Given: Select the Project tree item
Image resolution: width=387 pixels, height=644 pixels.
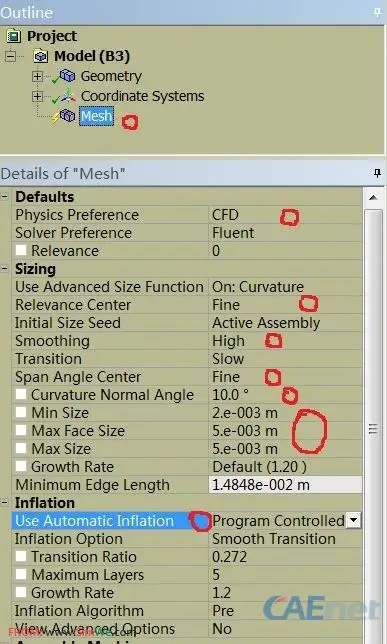Looking at the screenshot, I should coord(52,36).
